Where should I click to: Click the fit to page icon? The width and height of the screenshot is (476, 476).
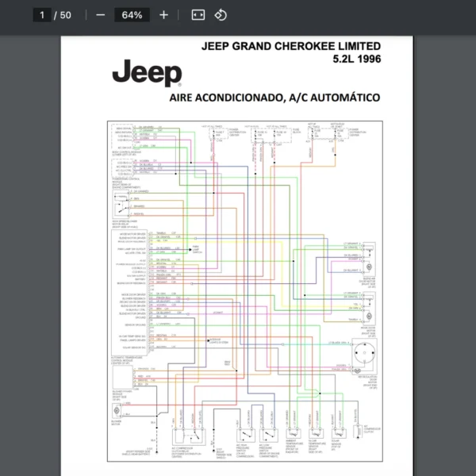(x=198, y=15)
